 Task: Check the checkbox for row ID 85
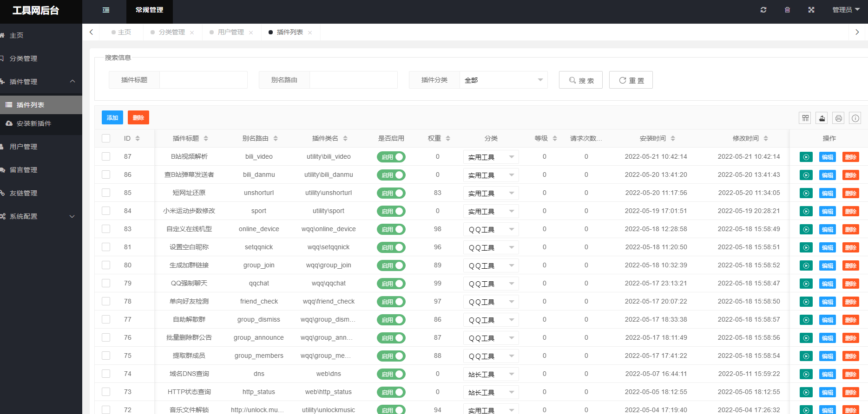[x=106, y=193]
